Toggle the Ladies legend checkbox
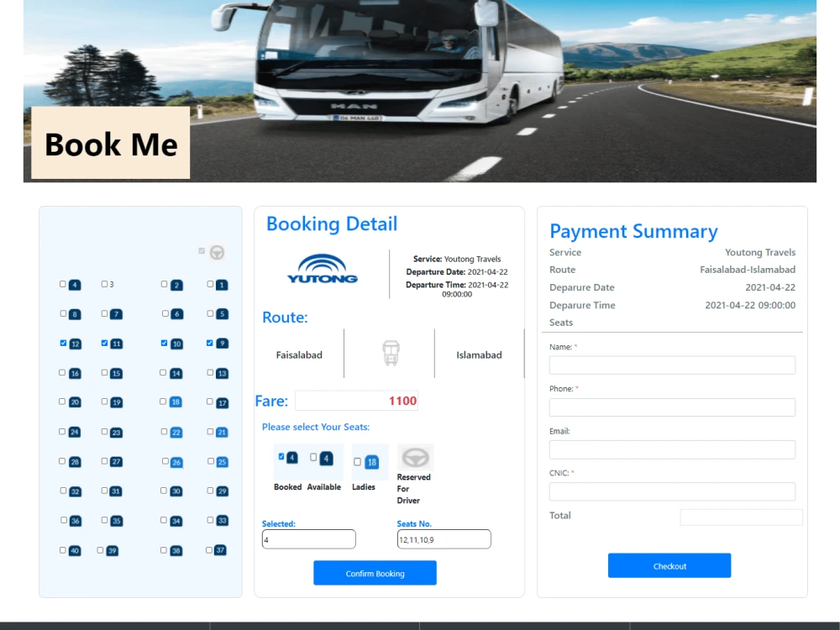This screenshot has height=630, width=840. click(357, 461)
